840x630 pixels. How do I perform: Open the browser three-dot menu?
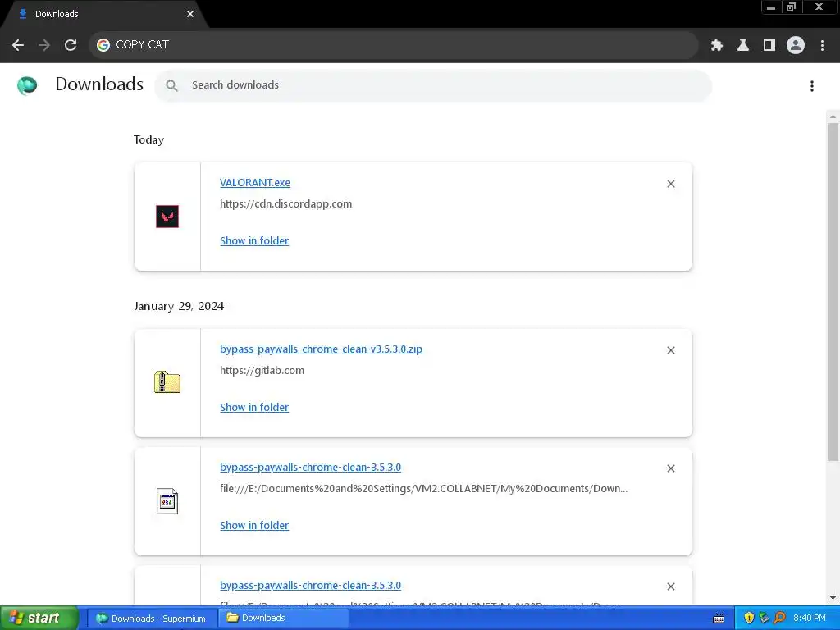pos(822,46)
